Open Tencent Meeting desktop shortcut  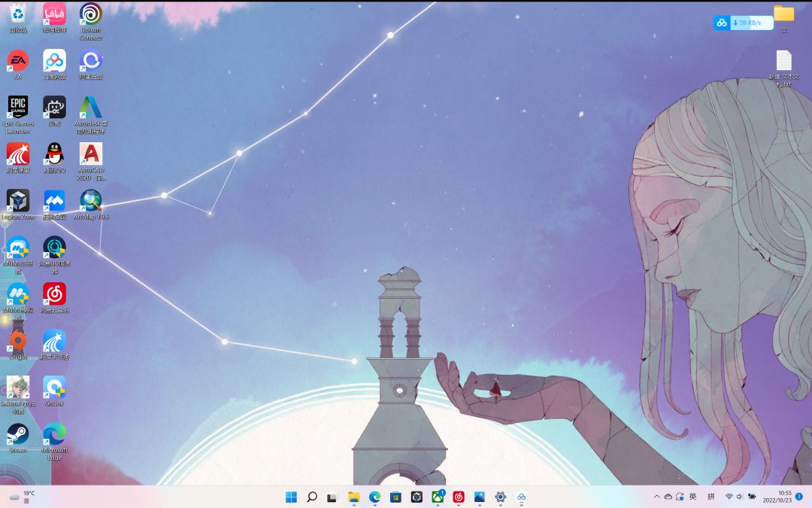(54, 204)
